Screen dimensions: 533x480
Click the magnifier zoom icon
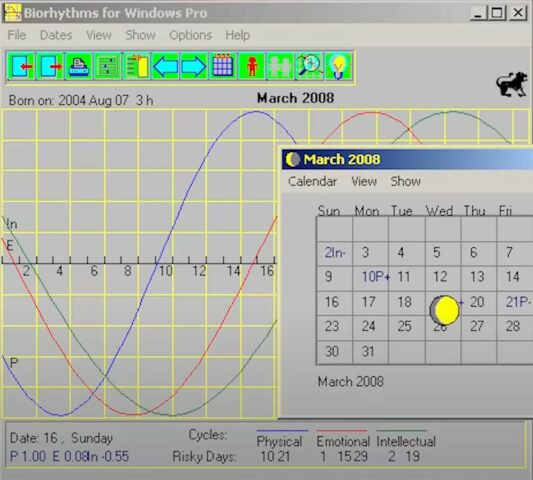click(309, 66)
